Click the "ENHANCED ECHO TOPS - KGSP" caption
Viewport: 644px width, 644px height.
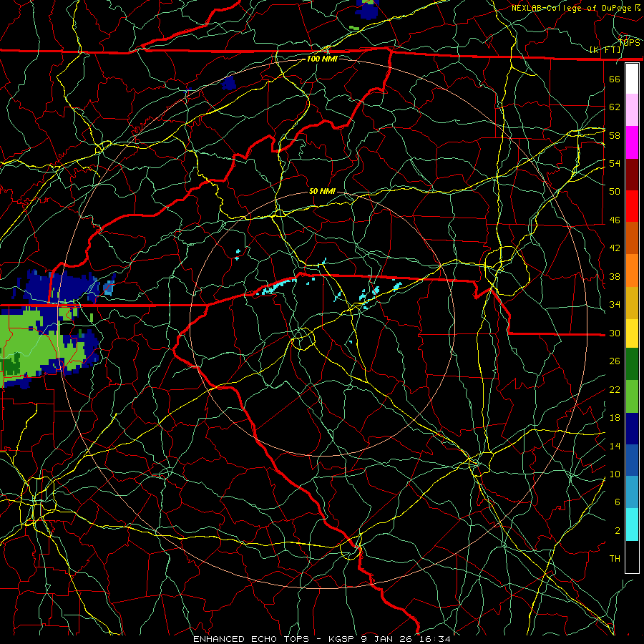(275, 639)
